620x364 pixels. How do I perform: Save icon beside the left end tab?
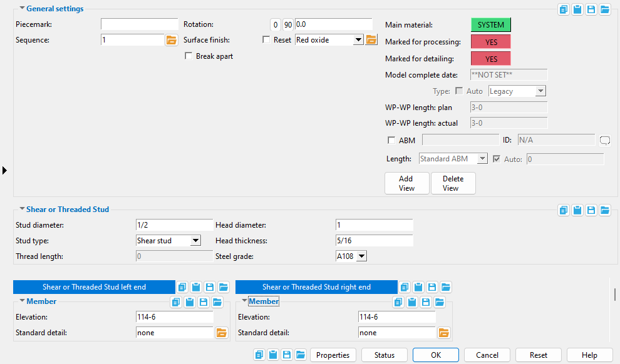click(210, 287)
